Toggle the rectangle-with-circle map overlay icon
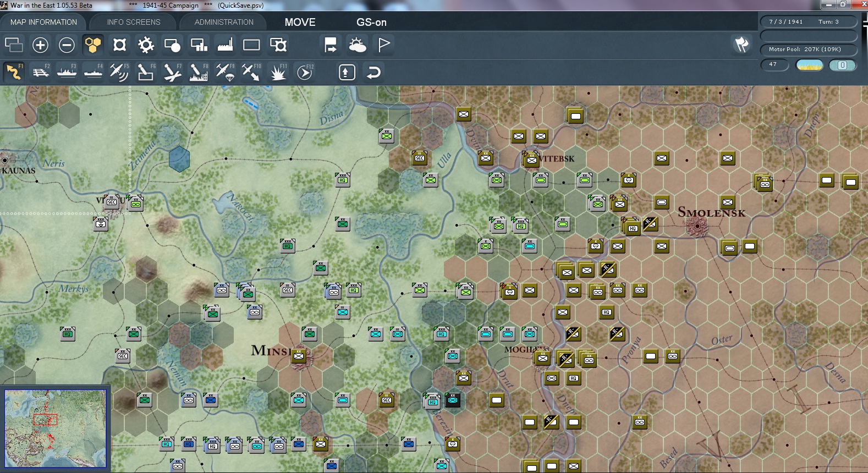 (172, 45)
